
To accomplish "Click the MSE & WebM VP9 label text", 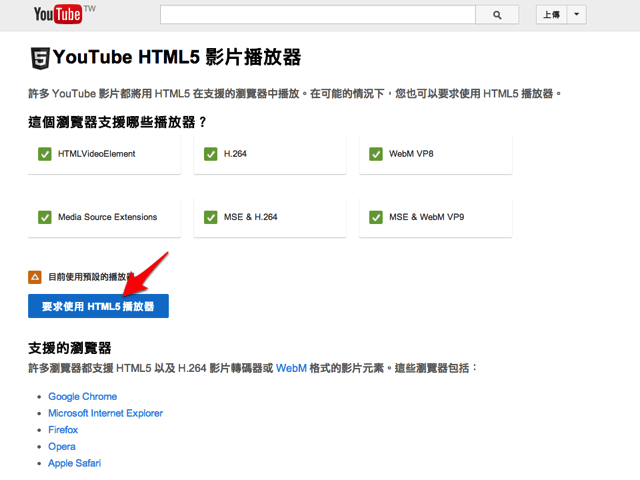I will 427,217.
